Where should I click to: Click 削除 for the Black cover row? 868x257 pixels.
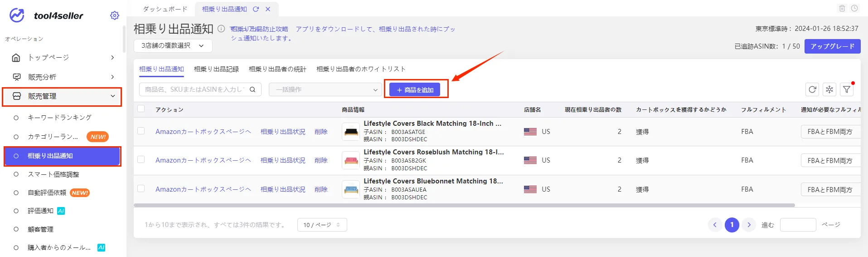(321, 132)
